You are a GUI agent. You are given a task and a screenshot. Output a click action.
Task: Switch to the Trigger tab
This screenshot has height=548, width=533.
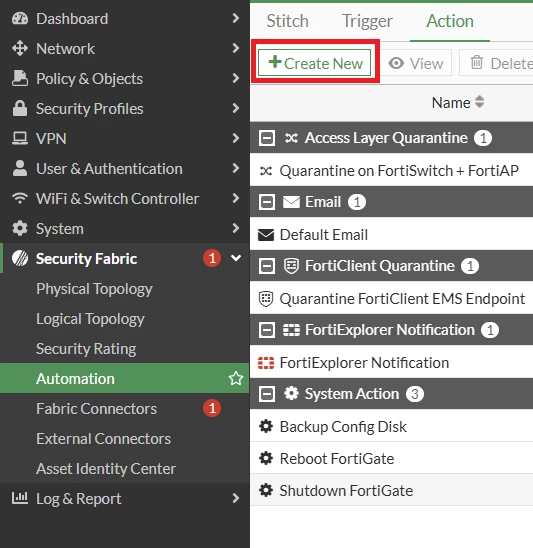(367, 21)
